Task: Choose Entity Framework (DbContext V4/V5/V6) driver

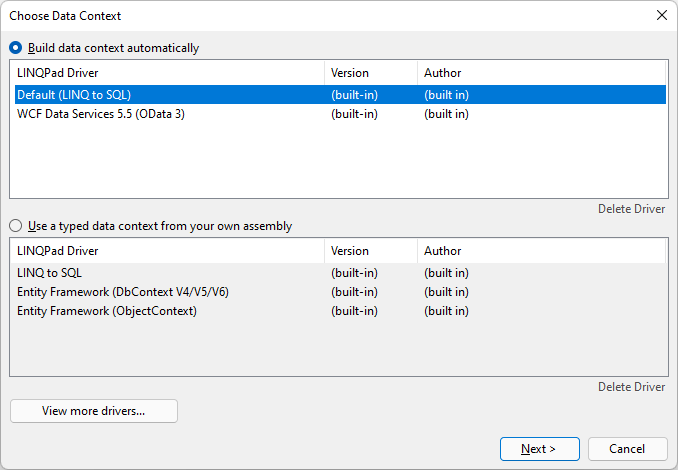Action: 340,292
